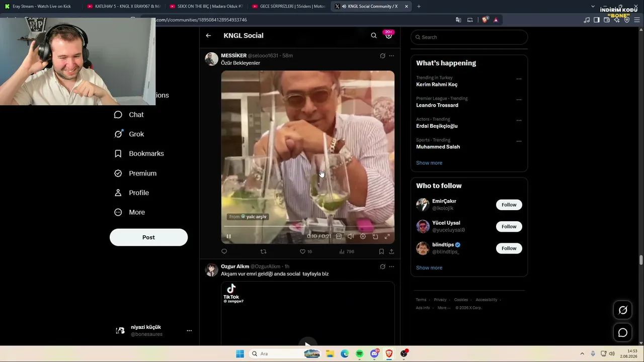Screen dimensions: 644x362
Task: Reply to MESSİKER's post
Action: [224, 251]
